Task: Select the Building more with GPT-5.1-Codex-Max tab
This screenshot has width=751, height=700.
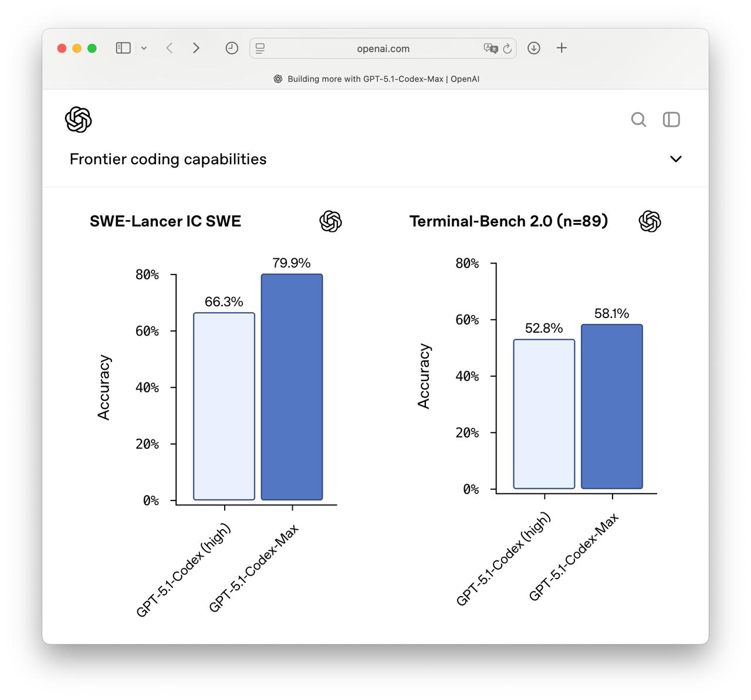Action: point(376,79)
